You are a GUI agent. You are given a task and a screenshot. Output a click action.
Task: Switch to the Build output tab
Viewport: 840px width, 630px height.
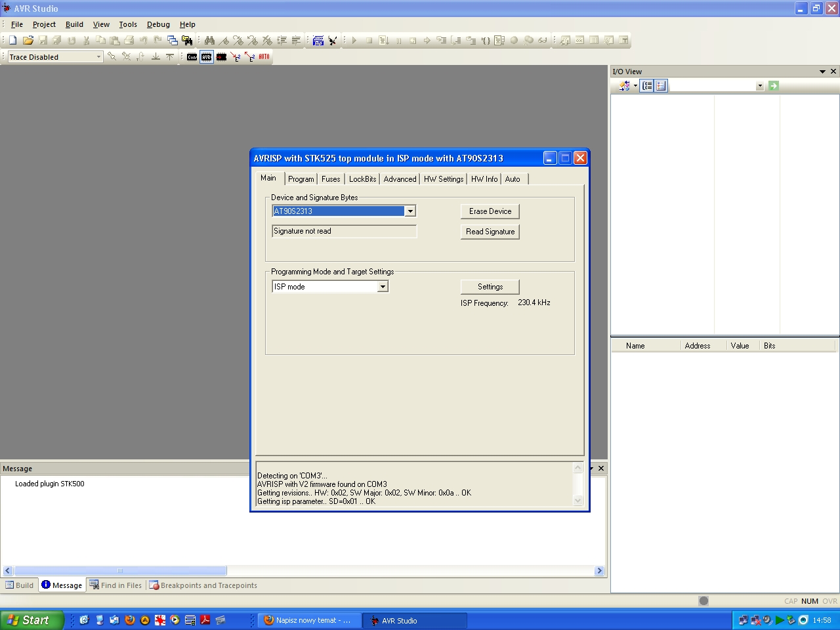coord(20,585)
